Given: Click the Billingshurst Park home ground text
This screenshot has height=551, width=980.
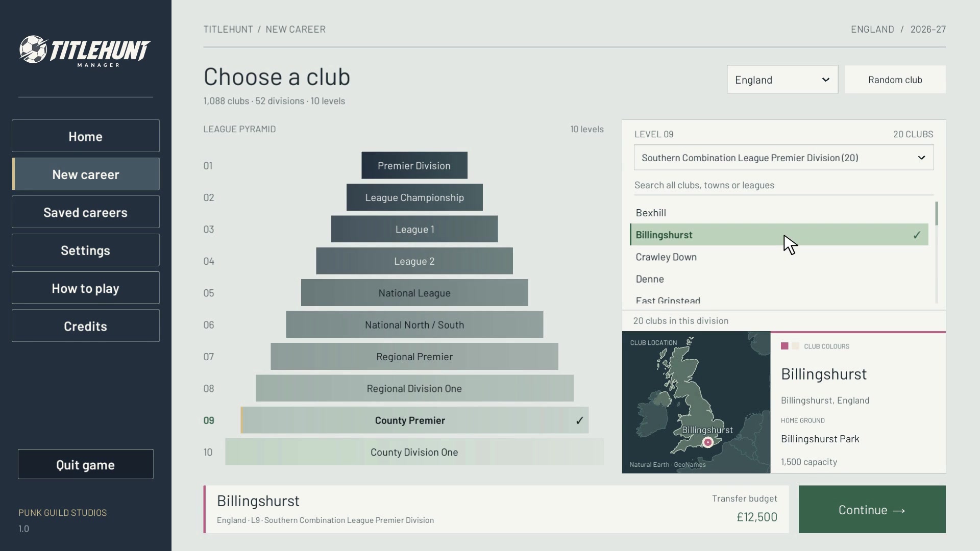Looking at the screenshot, I should point(820,439).
